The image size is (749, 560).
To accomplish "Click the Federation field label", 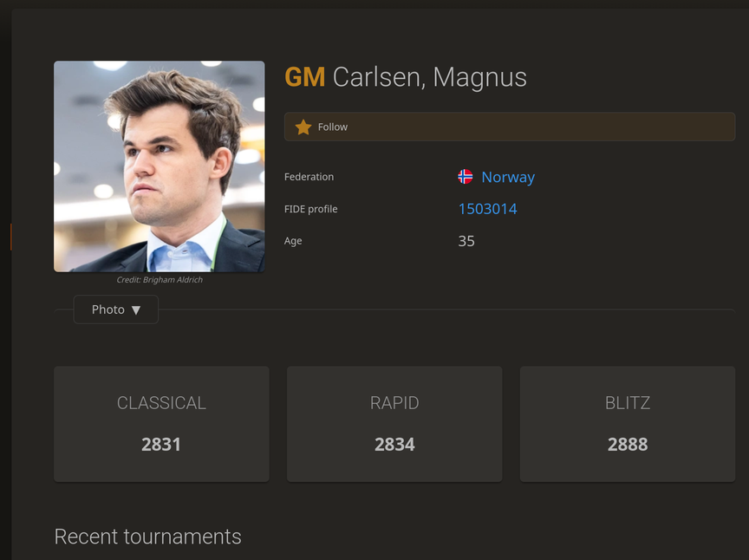I will click(309, 177).
